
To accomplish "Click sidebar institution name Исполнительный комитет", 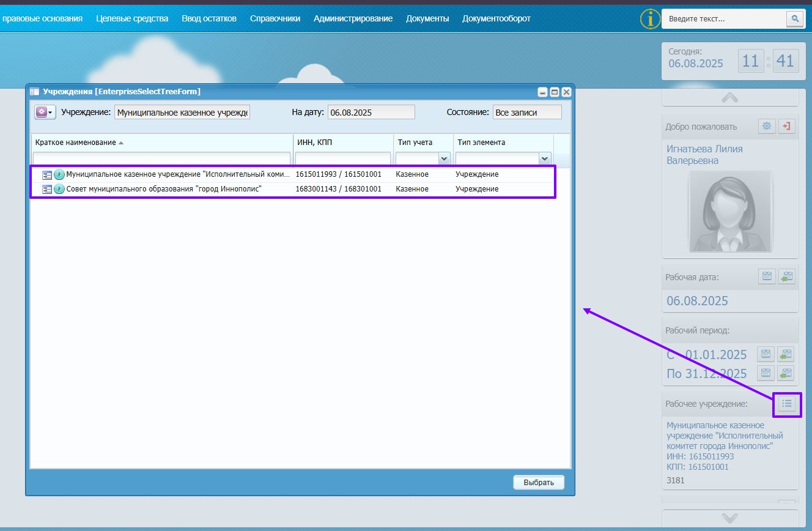I will click(725, 436).
